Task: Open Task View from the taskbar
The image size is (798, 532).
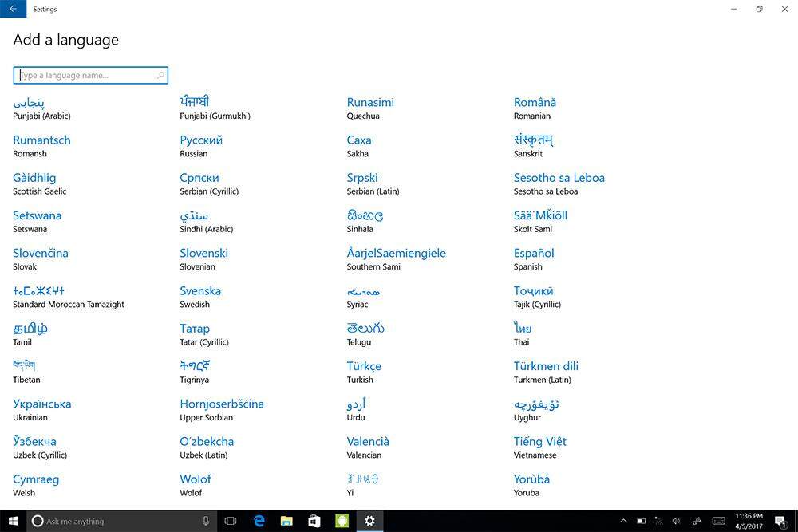Action: click(231, 521)
